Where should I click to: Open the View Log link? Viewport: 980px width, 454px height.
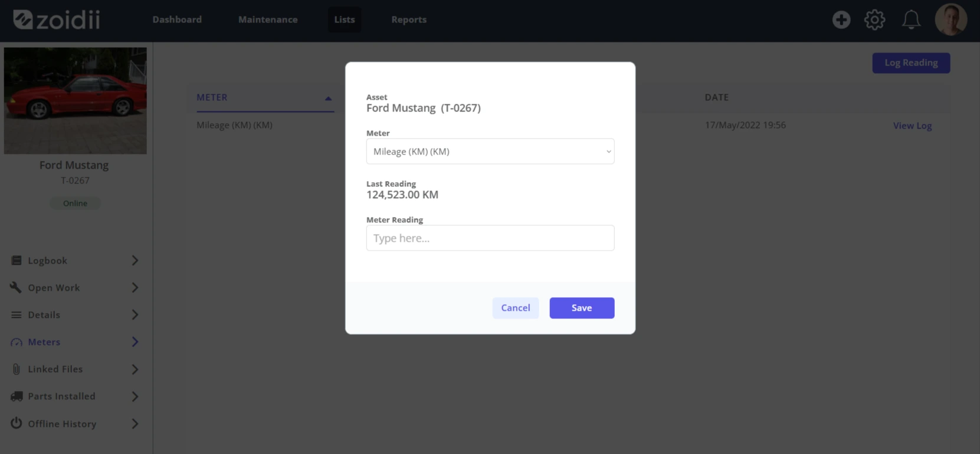(912, 126)
